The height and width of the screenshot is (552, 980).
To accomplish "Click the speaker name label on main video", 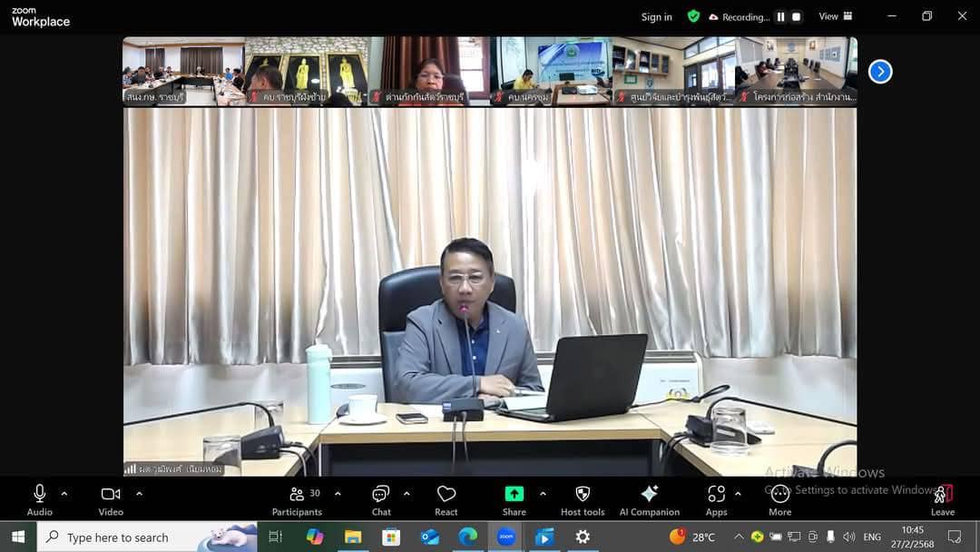I will [x=173, y=468].
